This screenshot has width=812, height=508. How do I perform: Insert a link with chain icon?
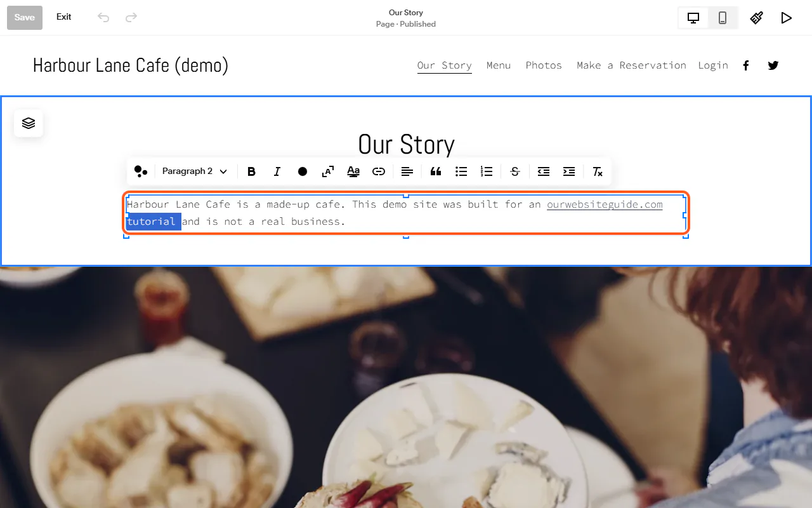(379, 171)
